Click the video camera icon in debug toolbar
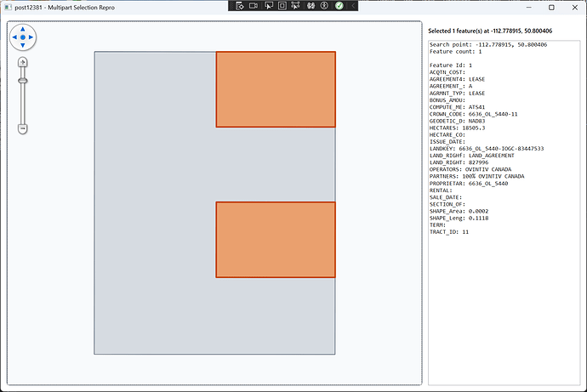This screenshot has height=392, width=587. [254, 6]
